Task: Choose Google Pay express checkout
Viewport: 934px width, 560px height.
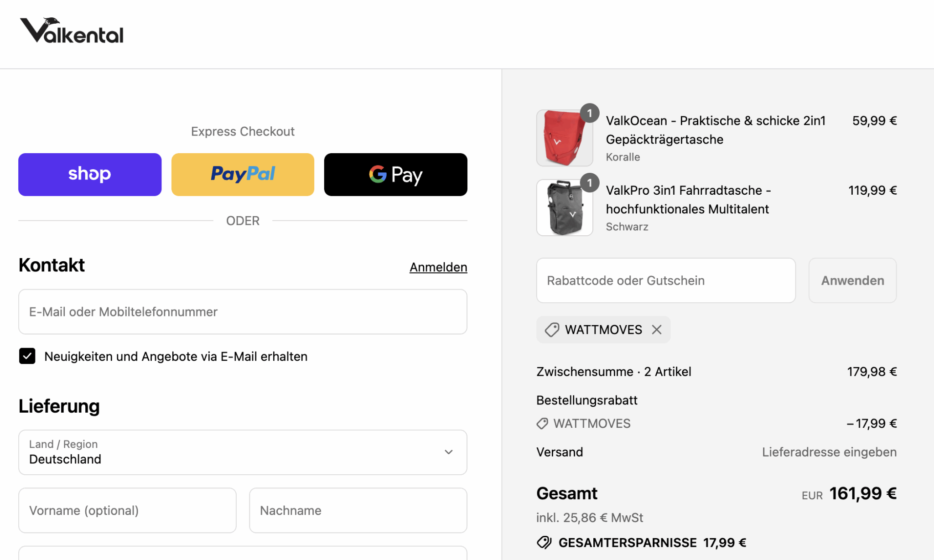Action: tap(395, 174)
